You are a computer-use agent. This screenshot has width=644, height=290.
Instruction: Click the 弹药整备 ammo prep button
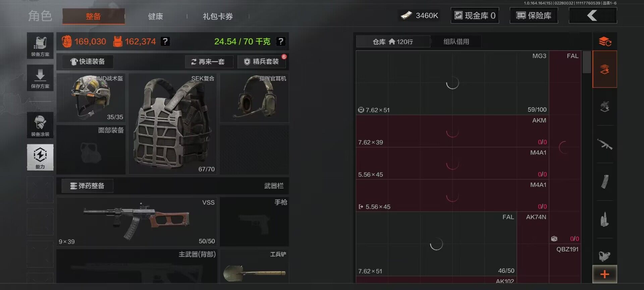tap(88, 186)
